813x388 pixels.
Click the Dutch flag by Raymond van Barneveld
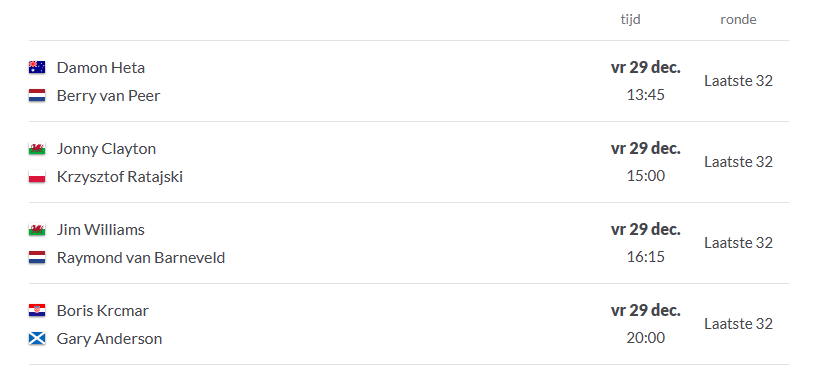(x=37, y=258)
